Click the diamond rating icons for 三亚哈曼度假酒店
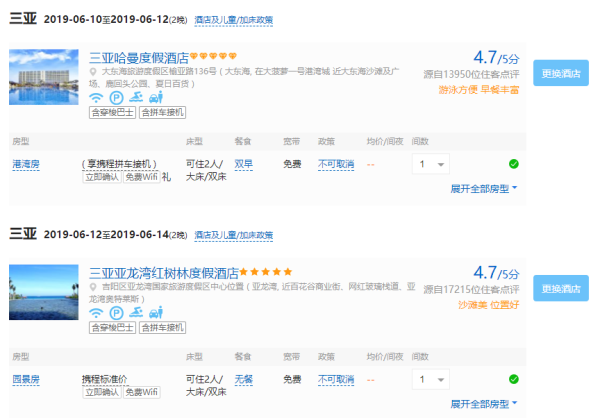Image resolution: width=600 pixels, height=418 pixels. pos(214,56)
